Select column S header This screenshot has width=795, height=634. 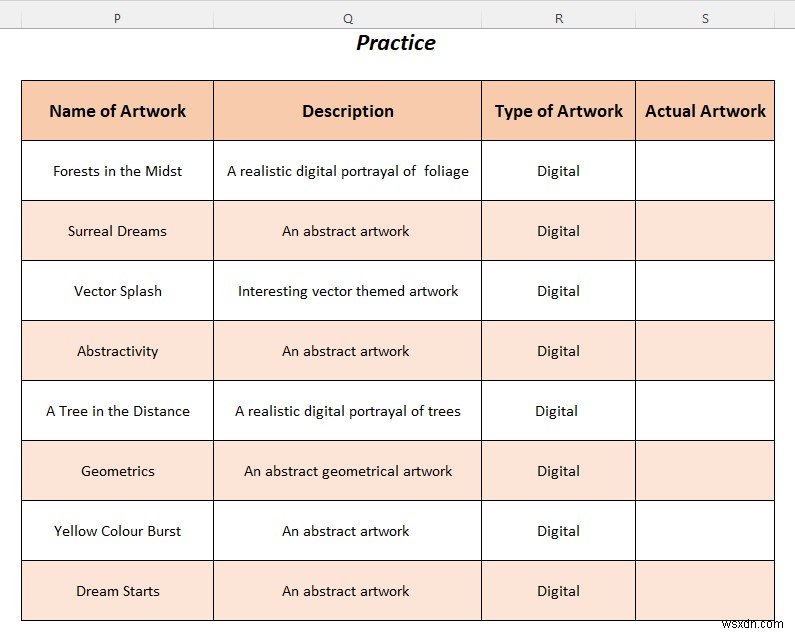705,19
